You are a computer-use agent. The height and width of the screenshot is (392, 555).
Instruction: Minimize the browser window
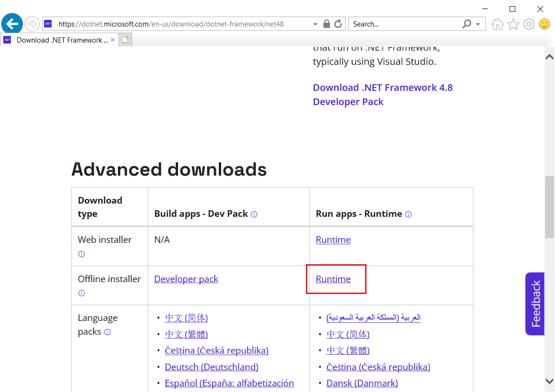(x=485, y=9)
